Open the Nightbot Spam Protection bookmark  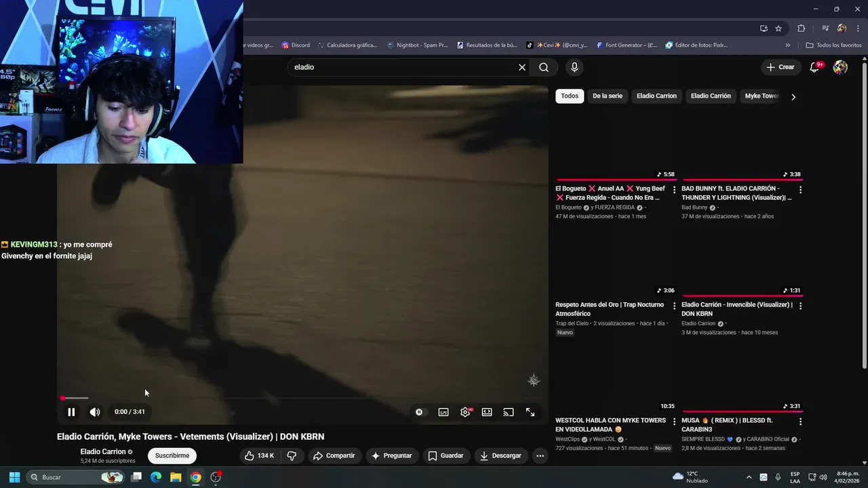pyautogui.click(x=417, y=45)
